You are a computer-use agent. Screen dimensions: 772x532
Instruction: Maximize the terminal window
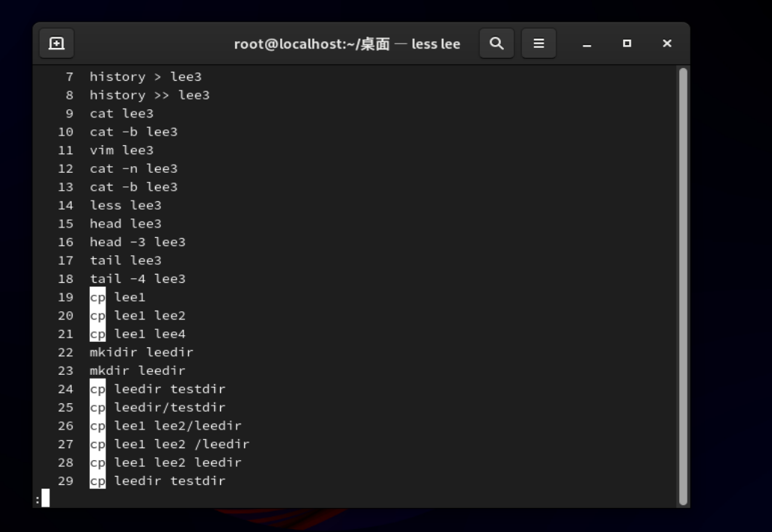click(627, 43)
